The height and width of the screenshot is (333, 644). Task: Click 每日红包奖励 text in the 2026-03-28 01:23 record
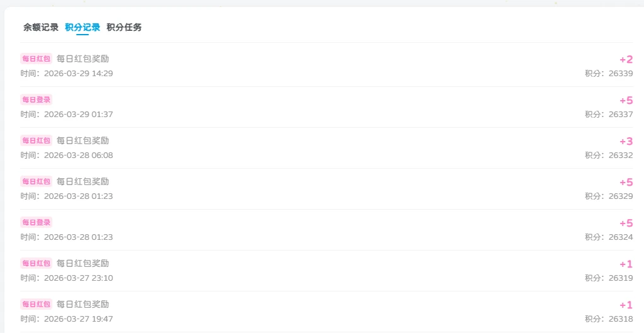coord(83,182)
